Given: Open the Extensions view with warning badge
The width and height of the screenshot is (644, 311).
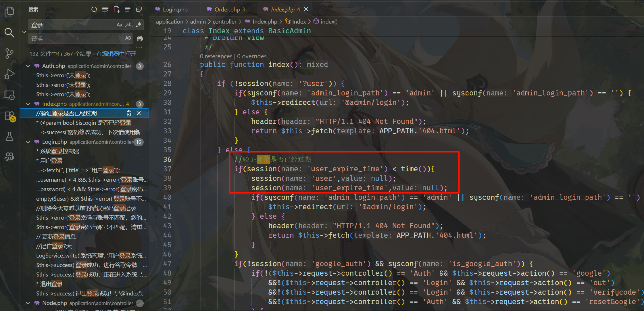Looking at the screenshot, I should pyautogui.click(x=10, y=116).
